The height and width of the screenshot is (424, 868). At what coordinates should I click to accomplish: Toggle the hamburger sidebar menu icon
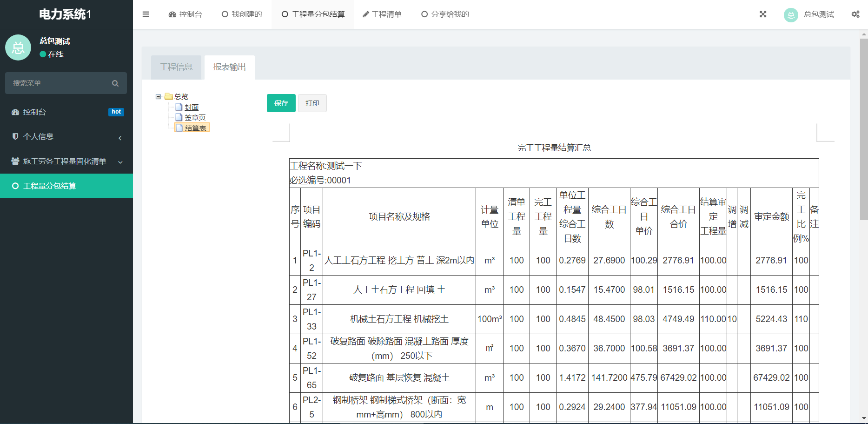point(146,14)
